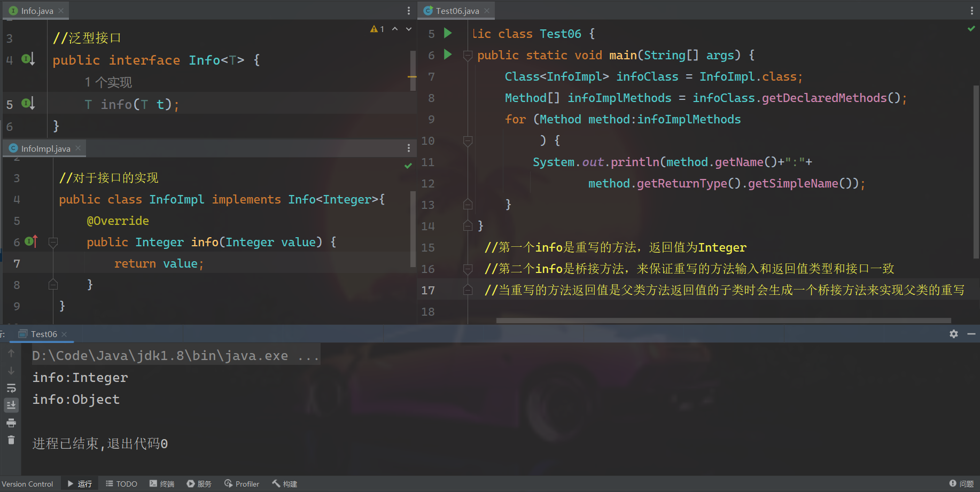The height and width of the screenshot is (492, 980).
Task: Toggle scroll to end in run console
Action: tap(11, 405)
